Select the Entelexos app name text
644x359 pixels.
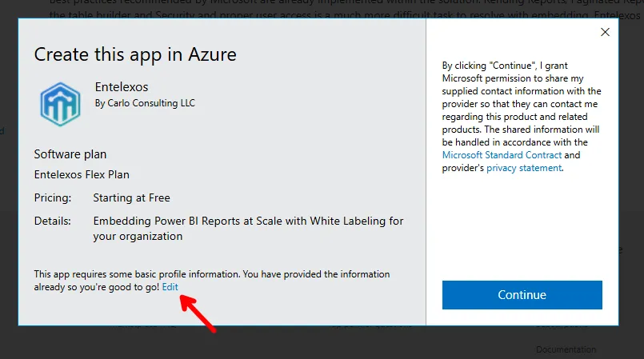tap(121, 86)
